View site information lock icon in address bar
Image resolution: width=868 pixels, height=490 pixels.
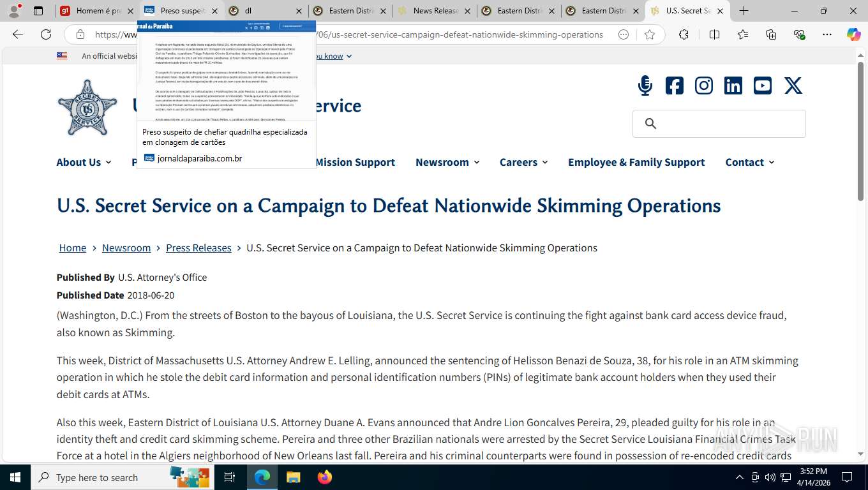click(80, 34)
